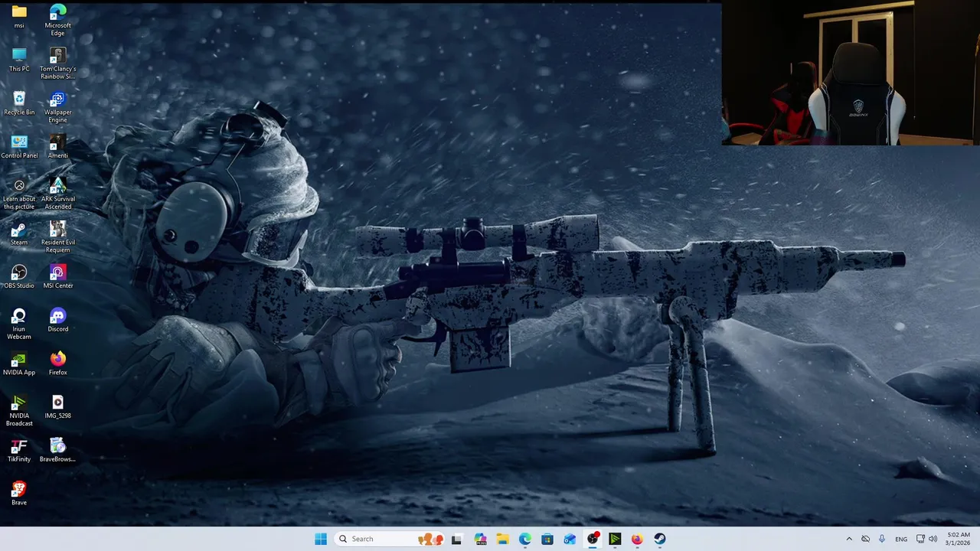Select the NVIDIA Broadcast desktop shortcut
980x551 pixels.
(x=19, y=411)
